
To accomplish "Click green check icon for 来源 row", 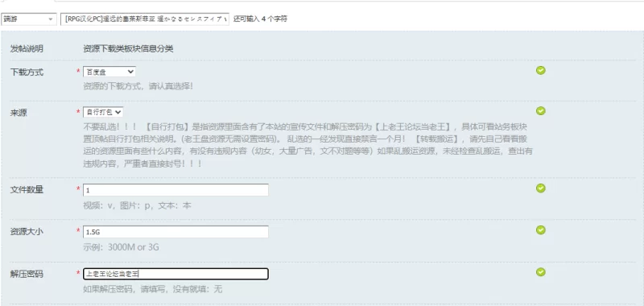I will click(541, 111).
